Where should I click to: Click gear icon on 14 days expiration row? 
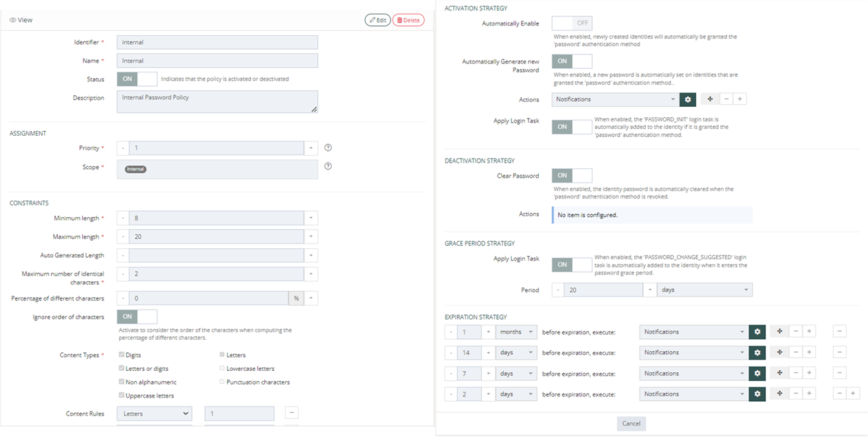pyautogui.click(x=757, y=353)
